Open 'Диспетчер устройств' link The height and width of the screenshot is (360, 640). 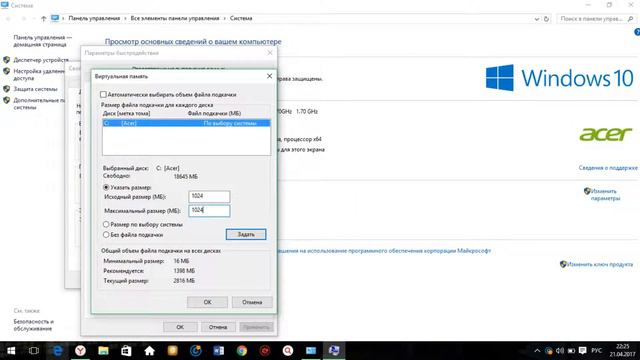[x=41, y=60]
